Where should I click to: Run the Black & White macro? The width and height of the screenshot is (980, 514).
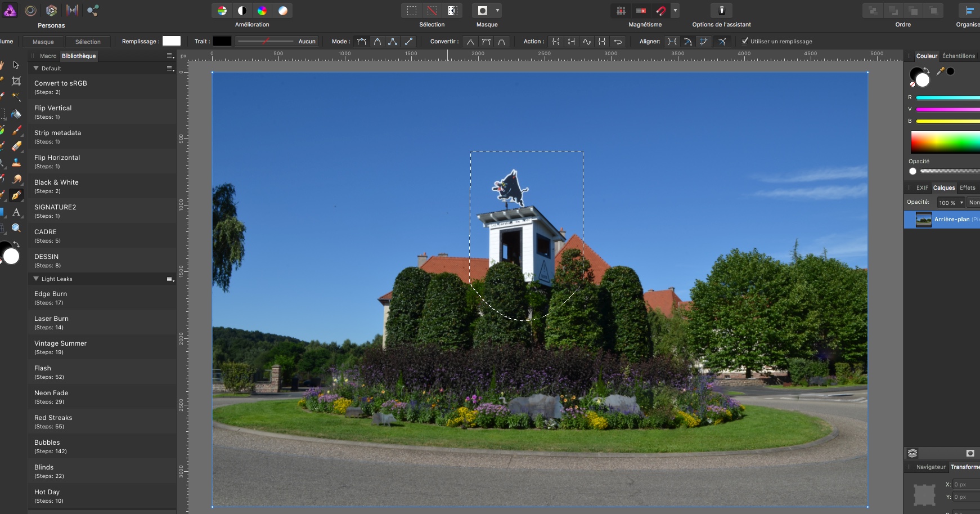point(102,186)
